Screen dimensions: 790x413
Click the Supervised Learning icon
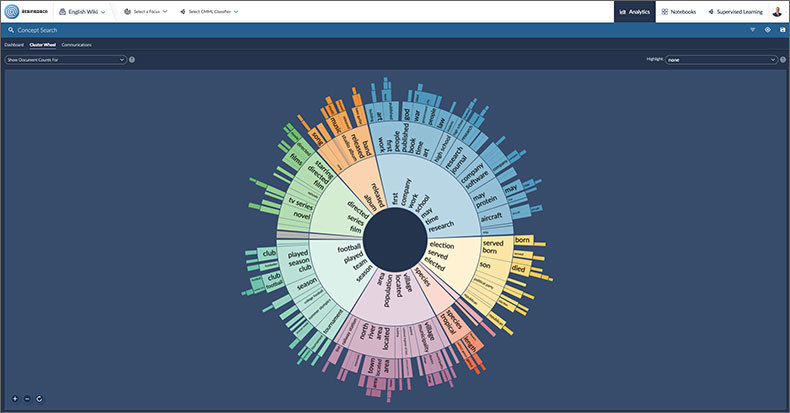click(x=711, y=12)
